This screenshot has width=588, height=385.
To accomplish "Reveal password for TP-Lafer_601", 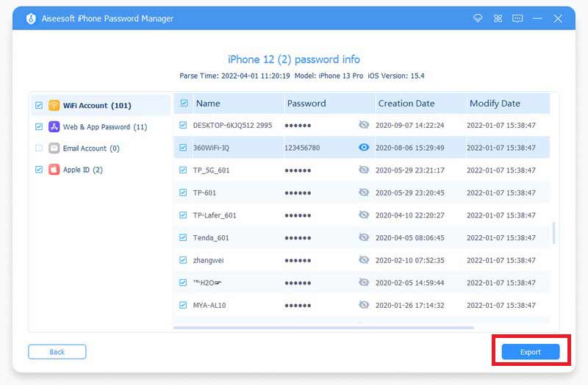I will click(363, 215).
